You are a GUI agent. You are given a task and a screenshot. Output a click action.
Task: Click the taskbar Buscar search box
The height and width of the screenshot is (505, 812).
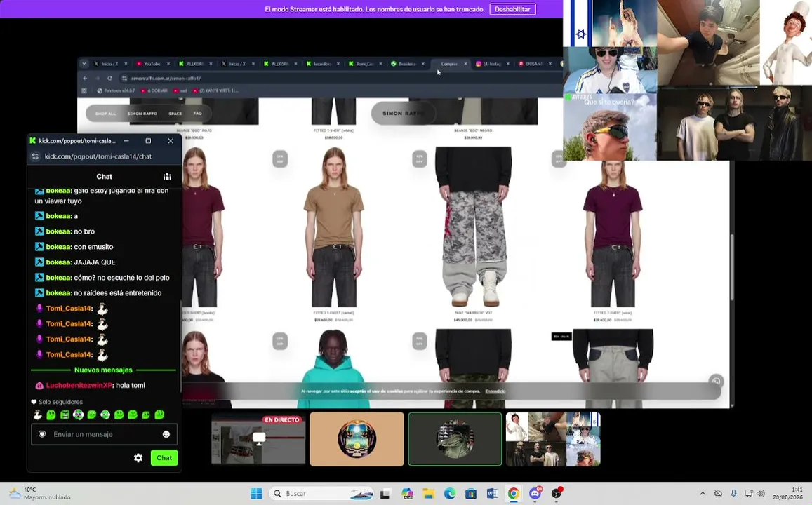tap(322, 494)
